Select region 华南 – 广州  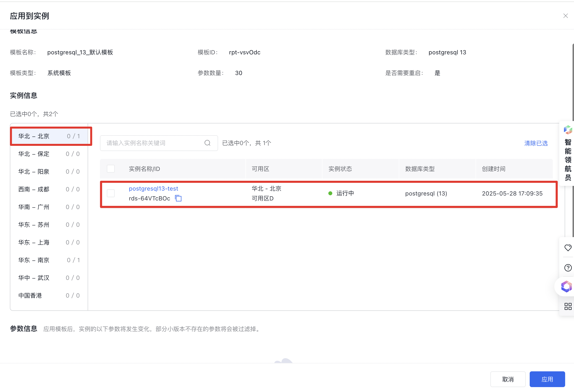[49, 207]
